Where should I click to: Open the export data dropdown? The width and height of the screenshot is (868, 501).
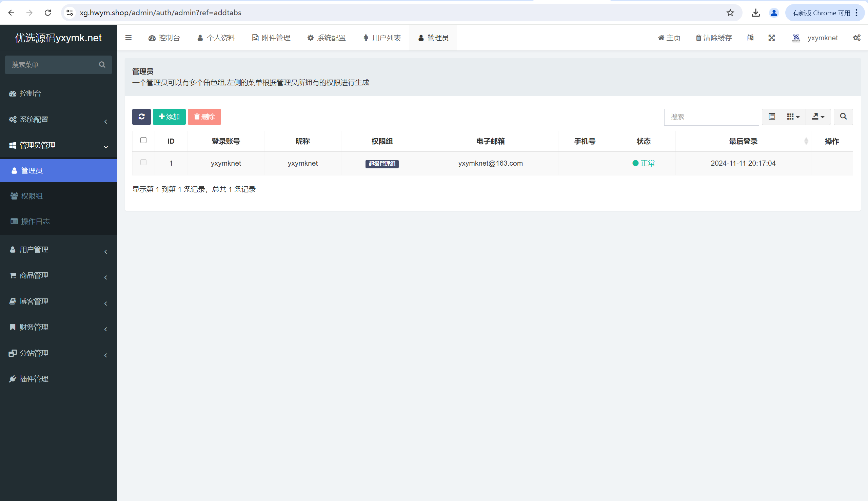pos(818,117)
